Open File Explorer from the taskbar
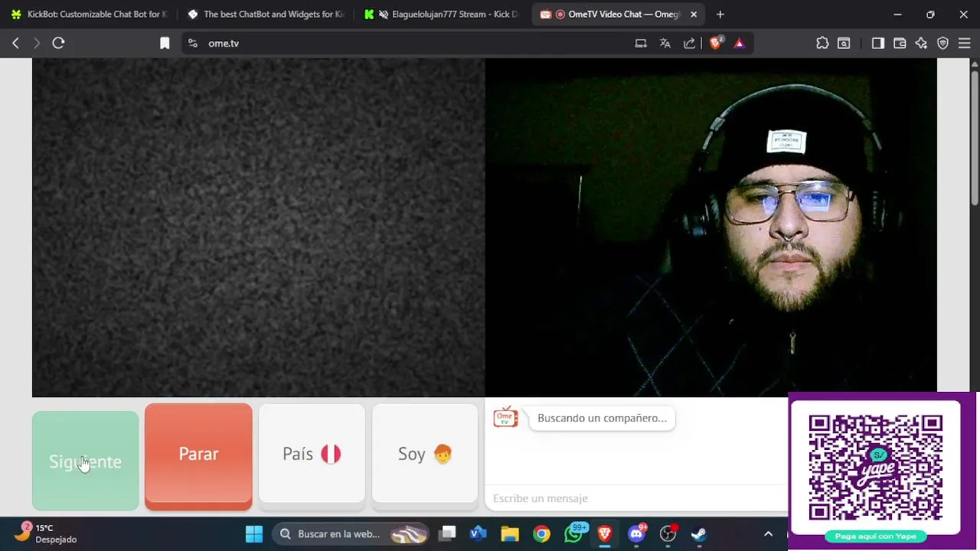 pyautogui.click(x=510, y=534)
